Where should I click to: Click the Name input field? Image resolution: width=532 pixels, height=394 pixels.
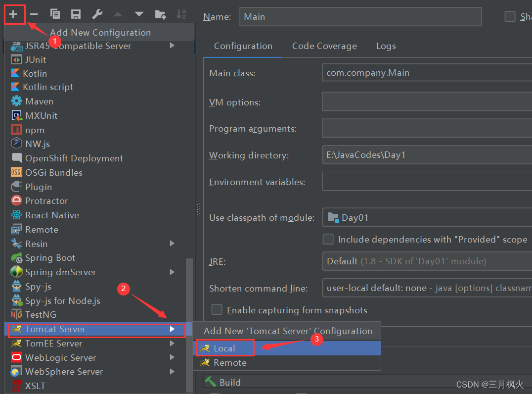coord(360,17)
